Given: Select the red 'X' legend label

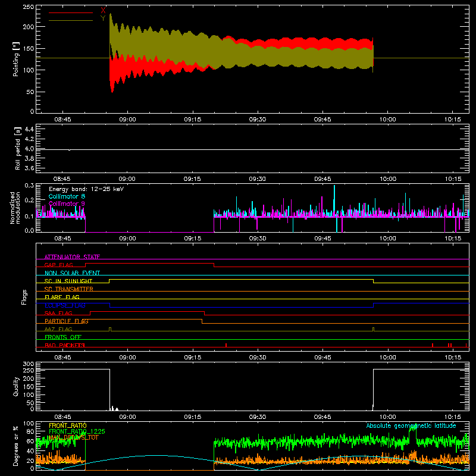Looking at the screenshot, I should coord(103,11).
